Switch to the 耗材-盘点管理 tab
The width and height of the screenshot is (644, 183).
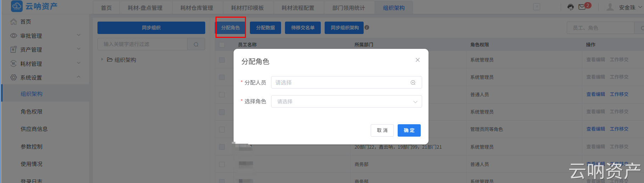145,8
